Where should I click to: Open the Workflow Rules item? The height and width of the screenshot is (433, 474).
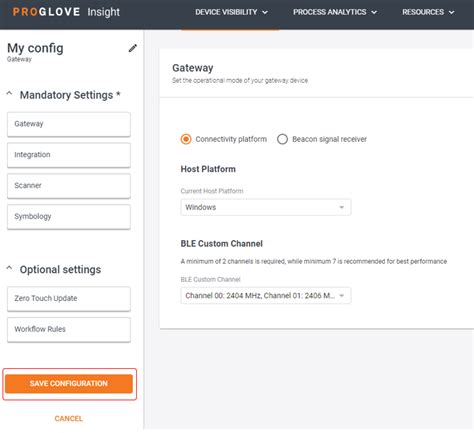pyautogui.click(x=69, y=329)
